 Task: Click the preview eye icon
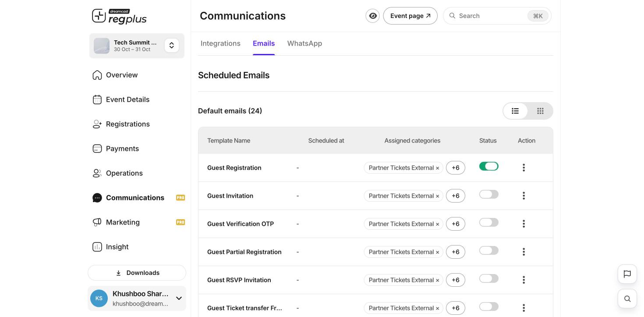[373, 16]
